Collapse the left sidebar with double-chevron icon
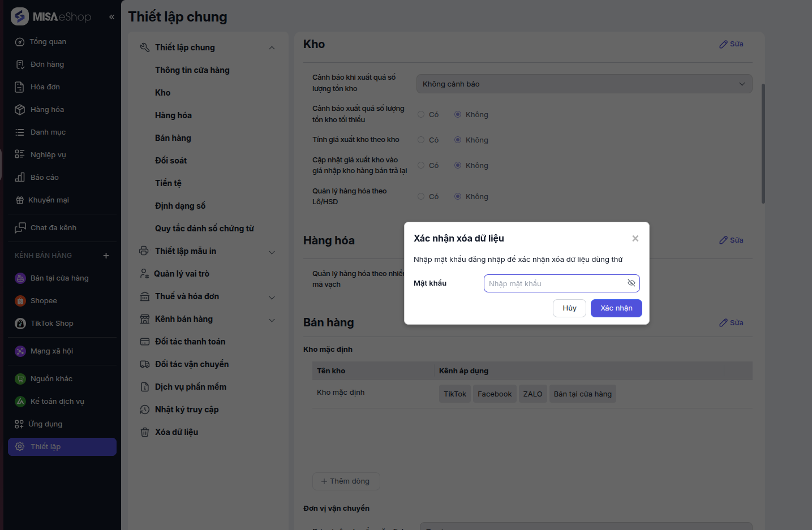Screen dimensions: 812x530 click(x=111, y=17)
